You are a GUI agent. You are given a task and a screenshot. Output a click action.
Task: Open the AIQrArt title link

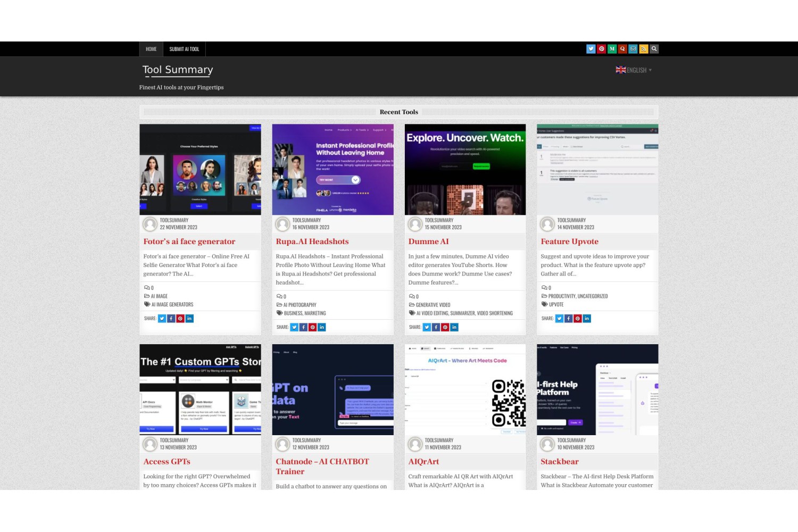click(423, 462)
